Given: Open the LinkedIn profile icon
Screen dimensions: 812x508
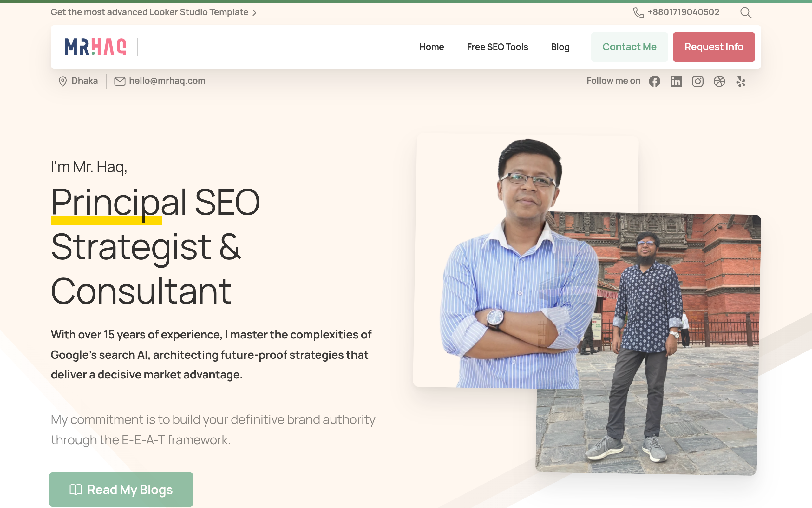Looking at the screenshot, I should (676, 81).
